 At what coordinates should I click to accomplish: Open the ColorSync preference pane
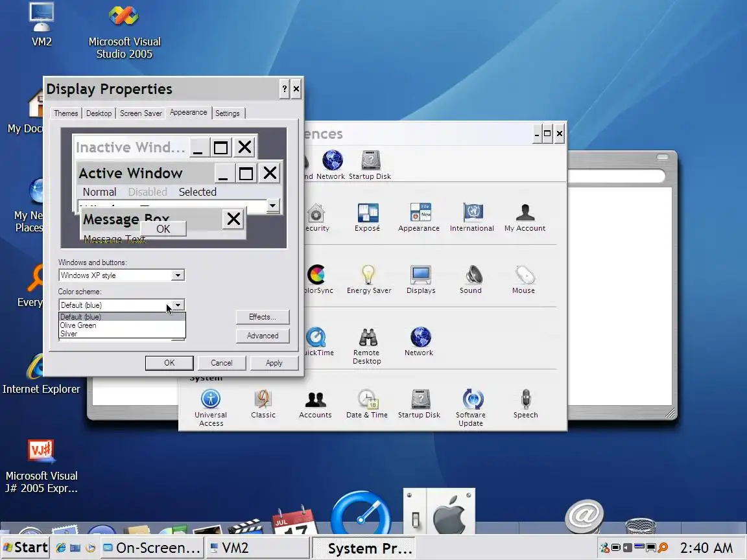pos(318,279)
